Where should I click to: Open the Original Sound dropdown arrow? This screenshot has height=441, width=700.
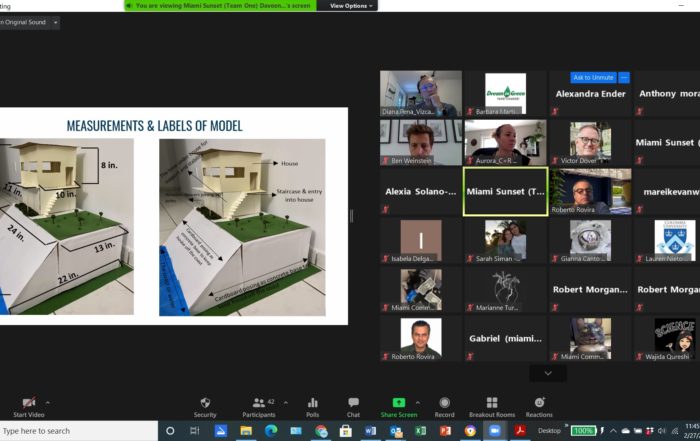[x=55, y=22]
